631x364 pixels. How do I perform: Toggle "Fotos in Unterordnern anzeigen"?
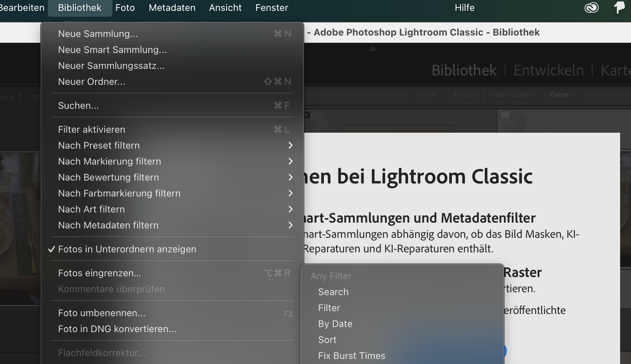(128, 249)
